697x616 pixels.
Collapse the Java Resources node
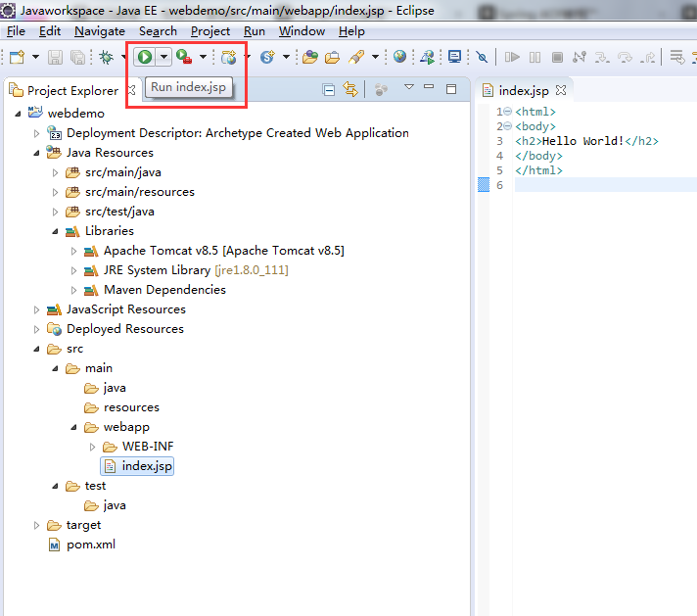pyautogui.click(x=36, y=153)
